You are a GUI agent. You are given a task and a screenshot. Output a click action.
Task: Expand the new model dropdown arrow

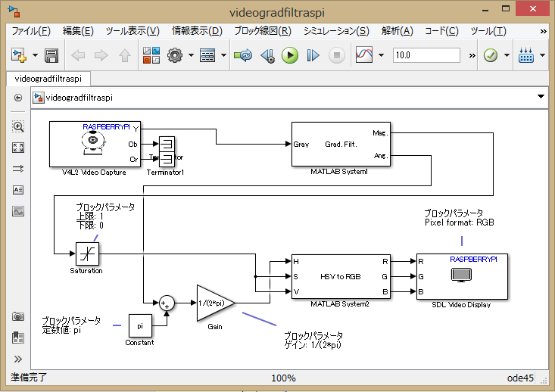34,55
